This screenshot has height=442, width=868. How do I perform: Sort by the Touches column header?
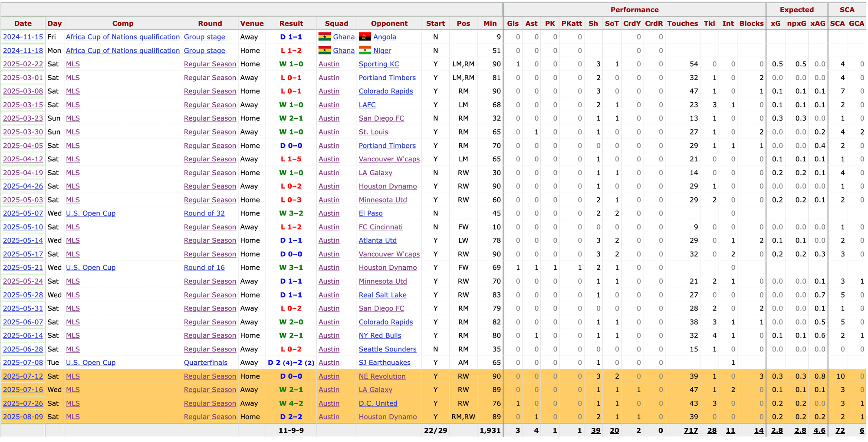[x=683, y=23]
